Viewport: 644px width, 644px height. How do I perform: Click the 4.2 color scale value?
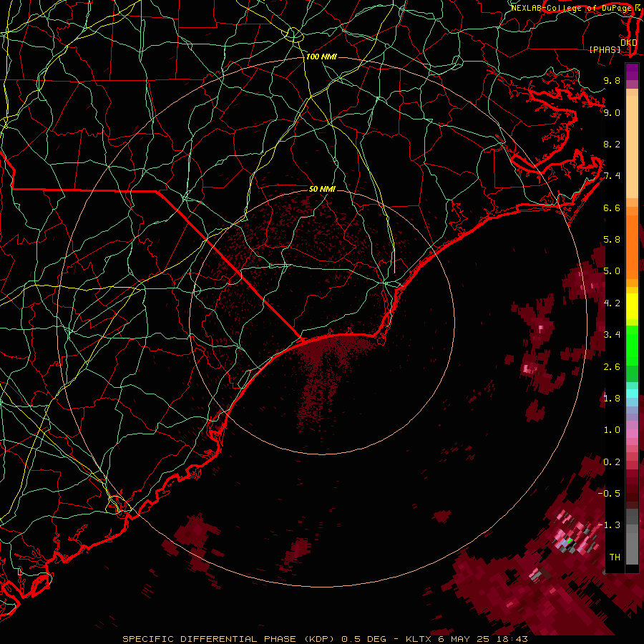point(612,303)
